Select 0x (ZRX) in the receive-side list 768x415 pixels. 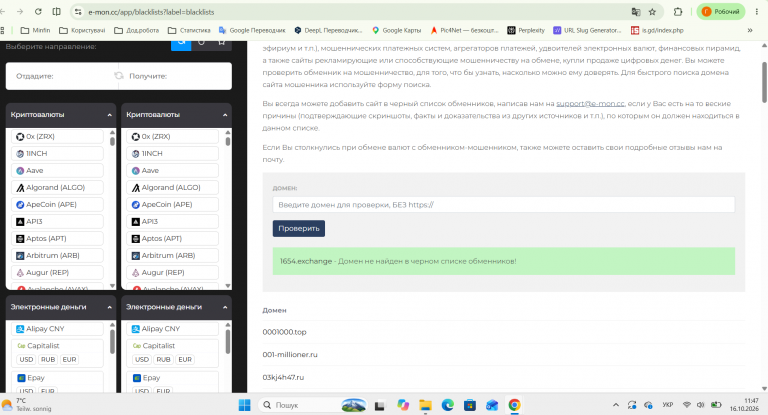pyautogui.click(x=172, y=137)
